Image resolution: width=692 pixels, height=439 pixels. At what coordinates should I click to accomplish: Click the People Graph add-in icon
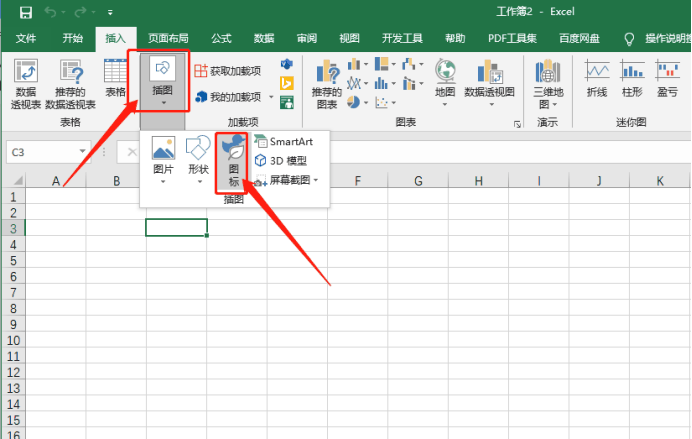pos(287,103)
